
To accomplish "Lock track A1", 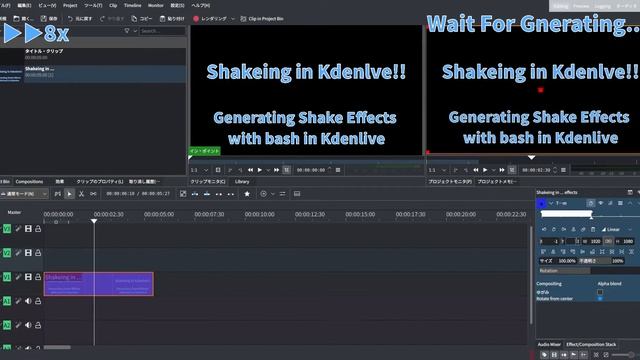I will 38,301.
